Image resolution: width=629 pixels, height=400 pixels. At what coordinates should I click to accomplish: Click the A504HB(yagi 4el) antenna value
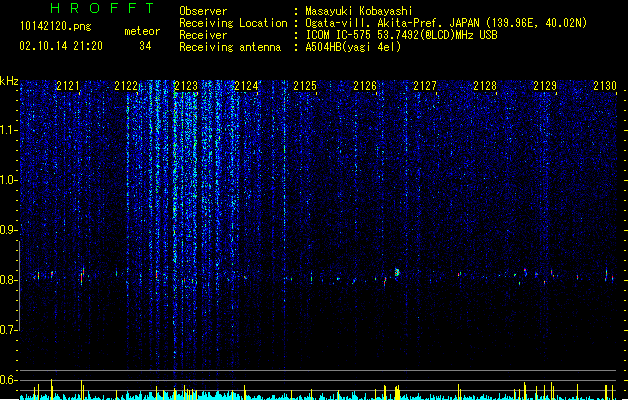(353, 47)
